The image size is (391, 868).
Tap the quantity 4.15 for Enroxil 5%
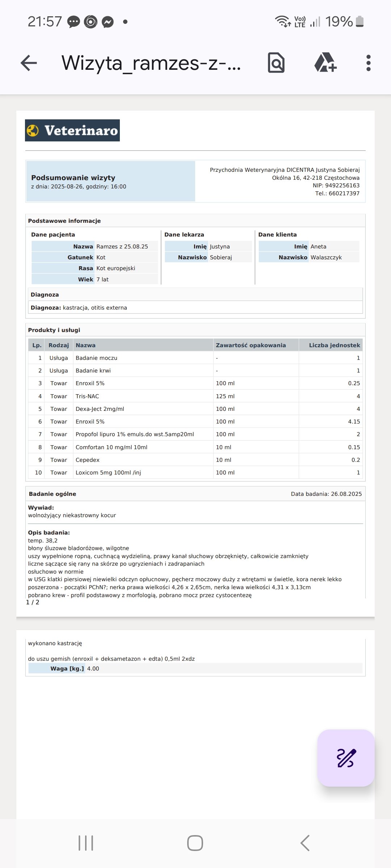pos(354,422)
